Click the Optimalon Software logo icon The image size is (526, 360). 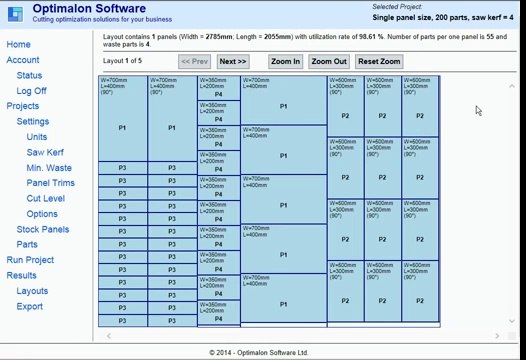point(15,14)
